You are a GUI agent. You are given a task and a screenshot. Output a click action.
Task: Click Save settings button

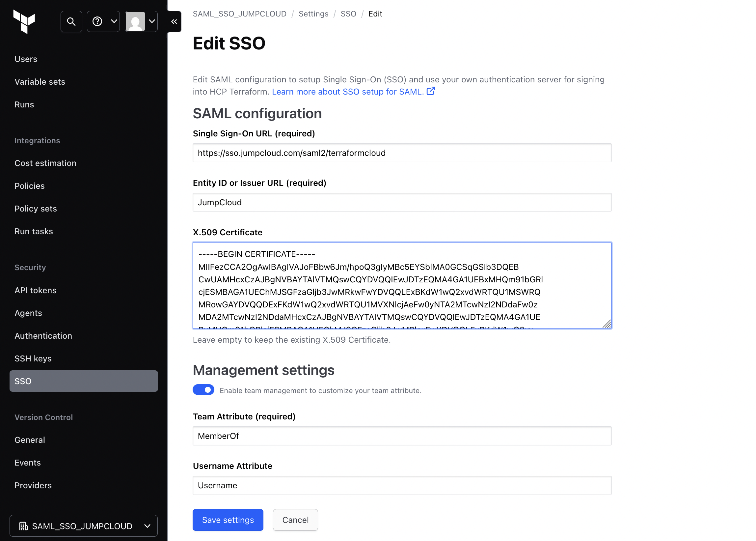(228, 520)
